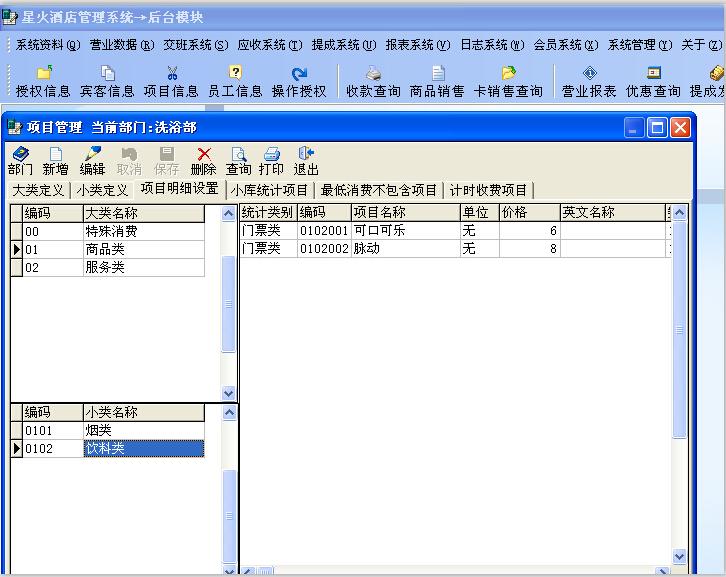
Task: Switch to 大类定义 tab
Action: (x=38, y=190)
